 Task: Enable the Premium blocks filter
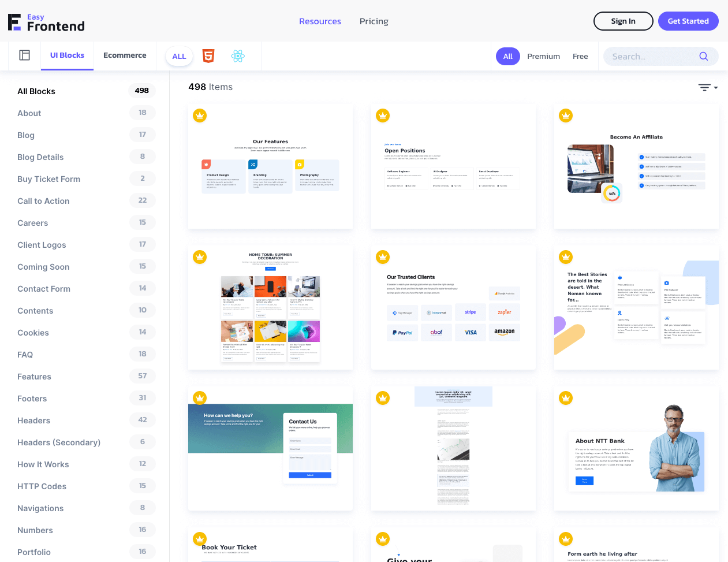pyautogui.click(x=543, y=56)
